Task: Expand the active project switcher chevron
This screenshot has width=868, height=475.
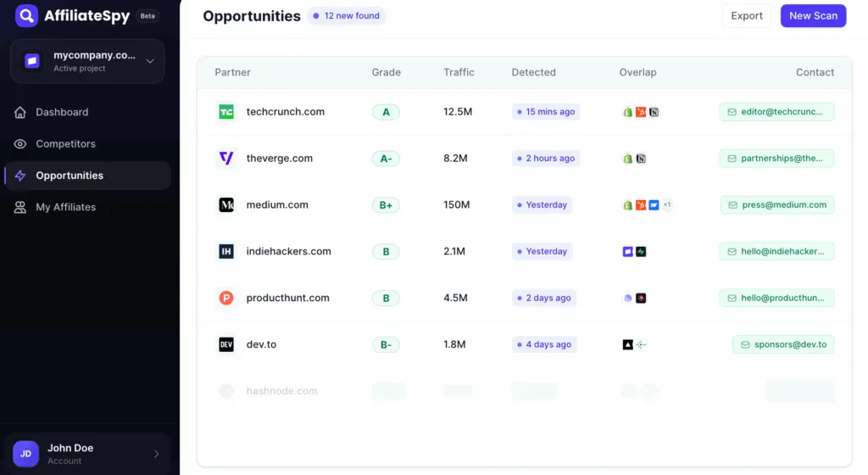Action: [x=150, y=61]
